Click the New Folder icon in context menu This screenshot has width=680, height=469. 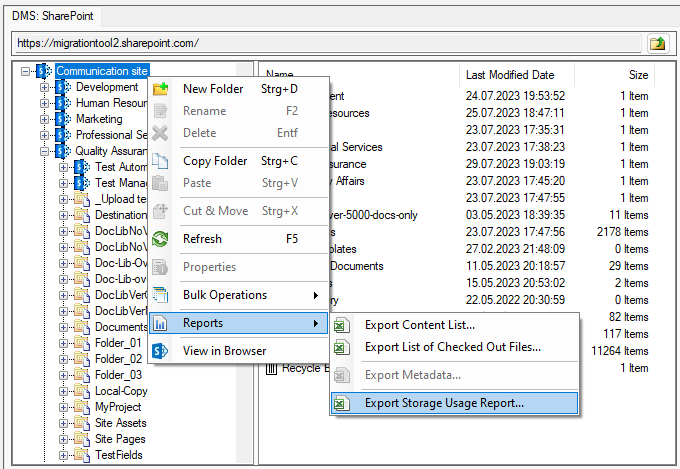coord(160,89)
